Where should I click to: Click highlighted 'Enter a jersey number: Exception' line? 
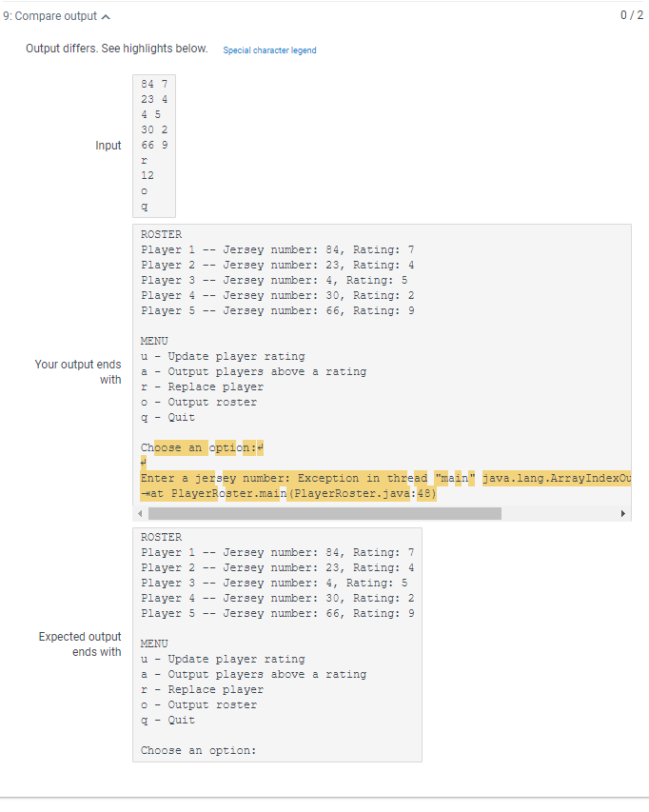click(x=385, y=478)
